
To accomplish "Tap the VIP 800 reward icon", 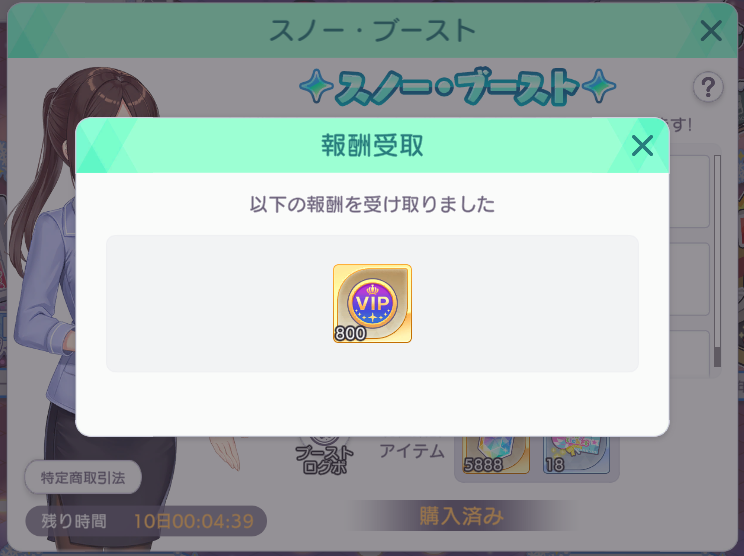I will 372,304.
